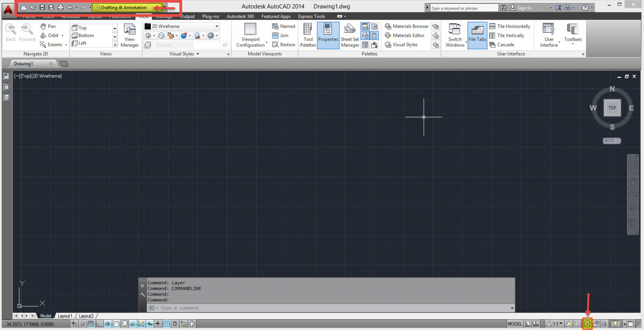The image size is (644, 330).
Task: Click the Help question mark icon
Action: pyautogui.click(x=585, y=8)
